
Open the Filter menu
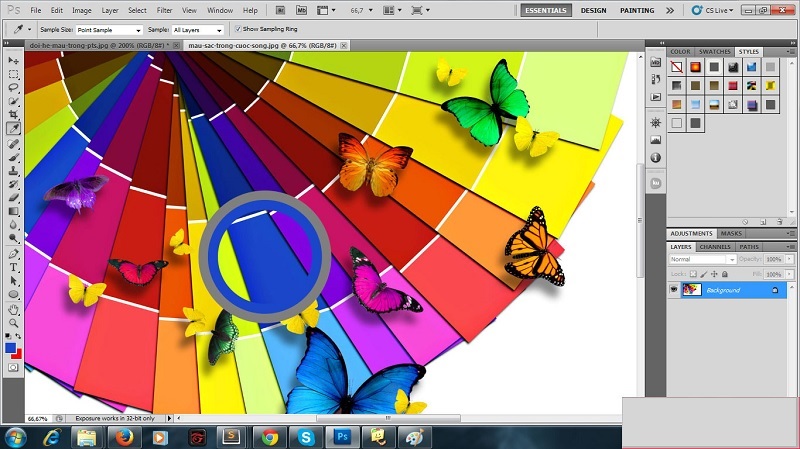click(164, 10)
